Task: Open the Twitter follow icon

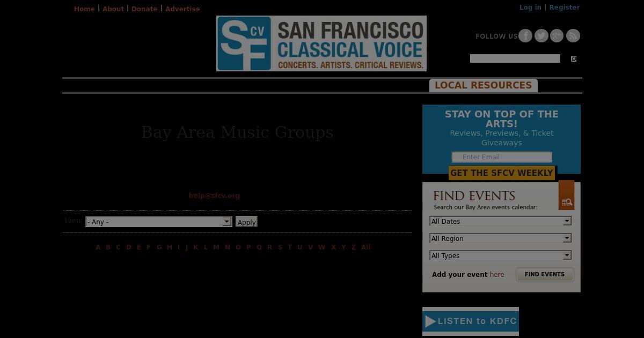Action: 541,36
